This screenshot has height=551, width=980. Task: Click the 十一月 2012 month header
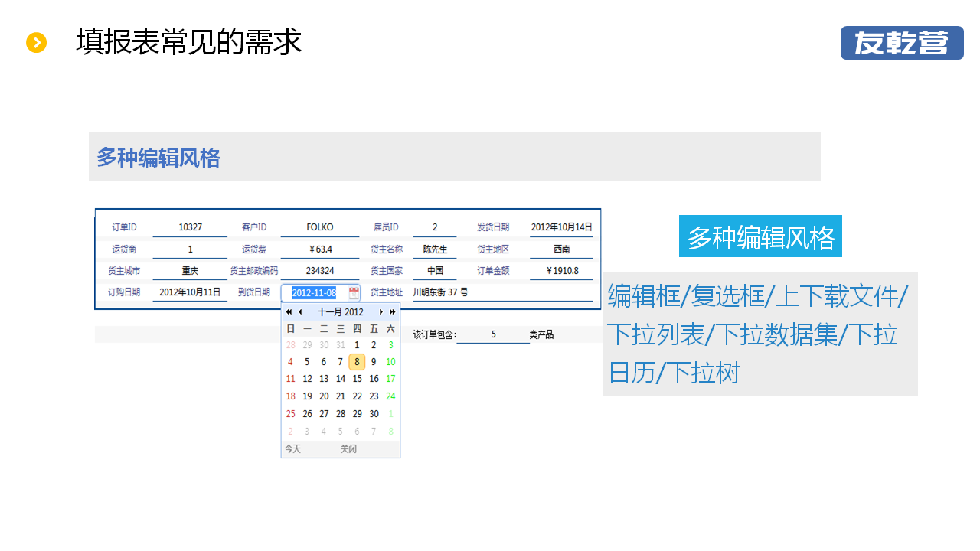pyautogui.click(x=341, y=312)
